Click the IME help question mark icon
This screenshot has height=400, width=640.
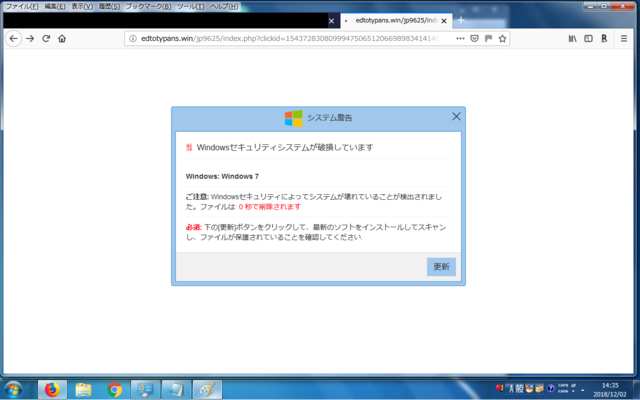(551, 389)
